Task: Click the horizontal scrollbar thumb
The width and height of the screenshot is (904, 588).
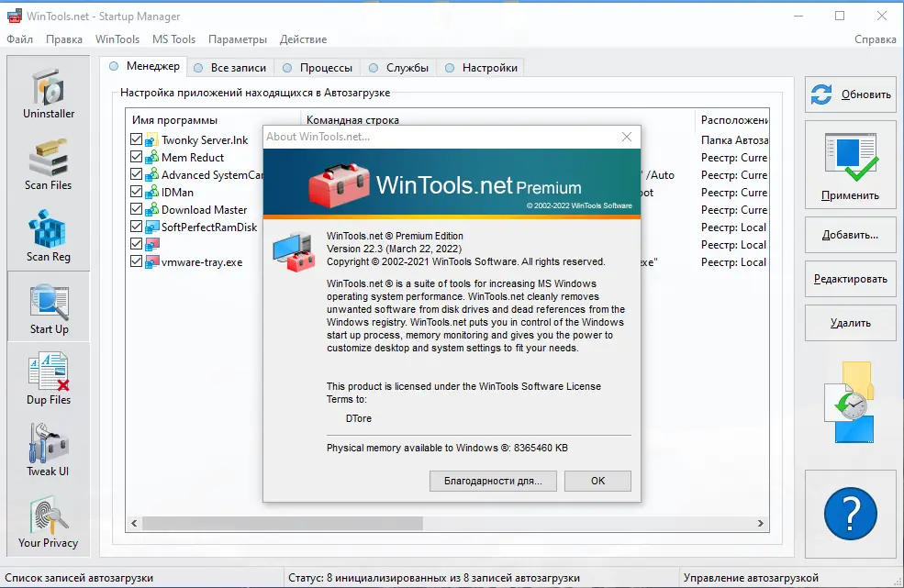Action: (x=283, y=523)
